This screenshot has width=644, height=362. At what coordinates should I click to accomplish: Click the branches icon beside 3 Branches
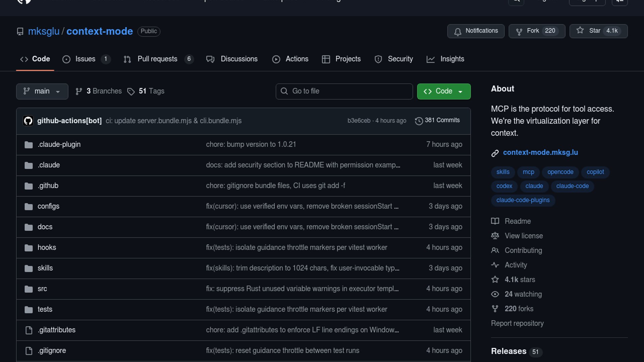(x=79, y=92)
